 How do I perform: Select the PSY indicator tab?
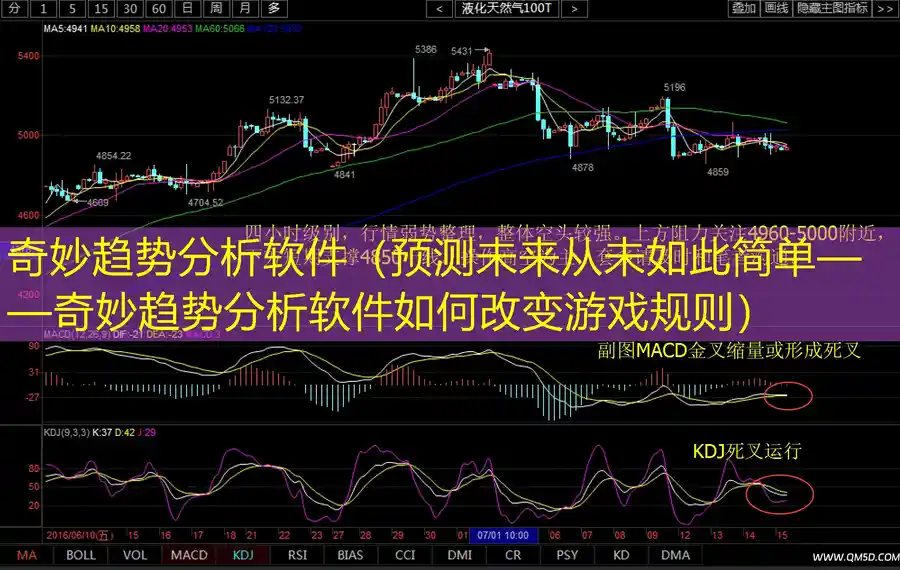coord(567,555)
